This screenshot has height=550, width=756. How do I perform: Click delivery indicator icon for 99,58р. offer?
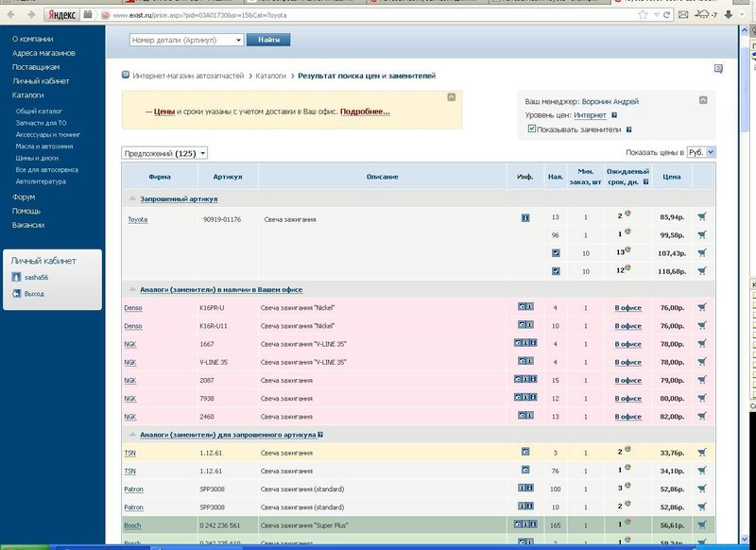(x=626, y=233)
